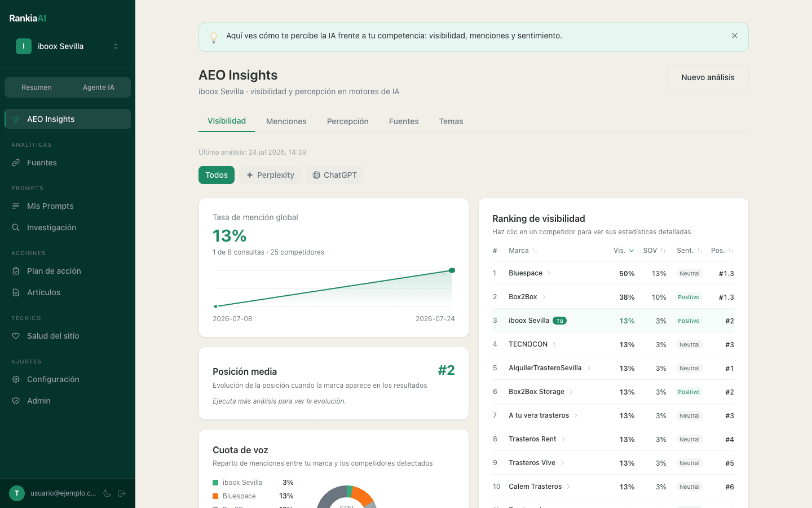Click the chart start point at 2026-07-08
812x508 pixels.
pyautogui.click(x=215, y=306)
